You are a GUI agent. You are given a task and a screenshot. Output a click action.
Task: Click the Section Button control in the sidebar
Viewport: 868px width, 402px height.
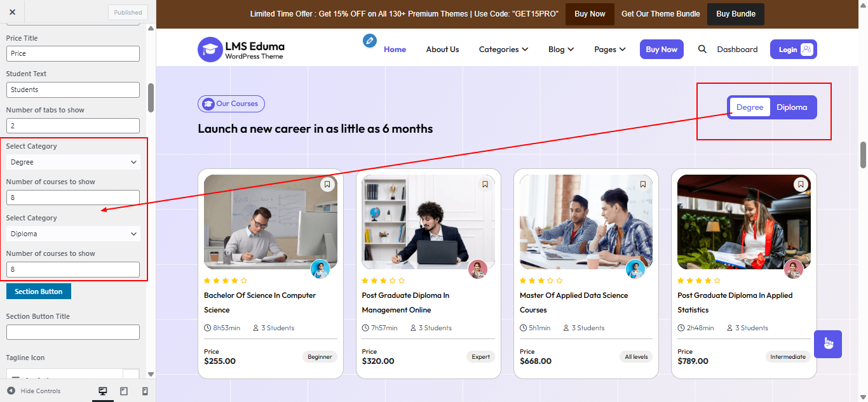[x=38, y=291]
